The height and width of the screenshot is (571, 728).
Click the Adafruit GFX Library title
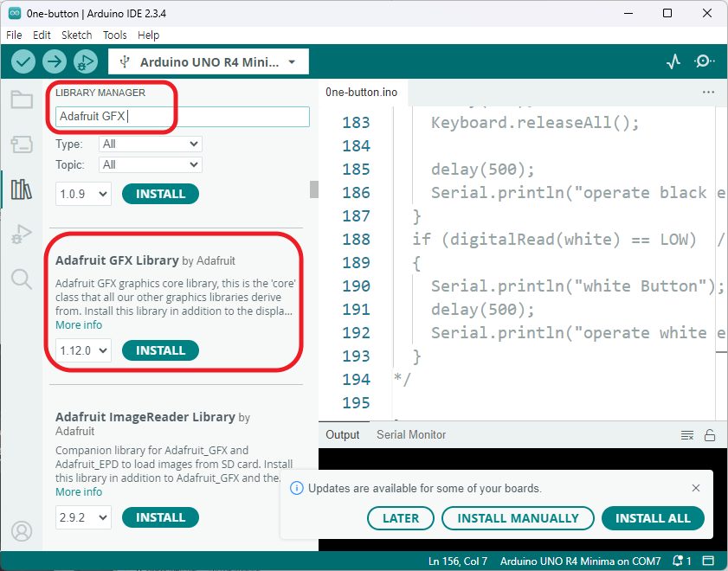coord(117,260)
